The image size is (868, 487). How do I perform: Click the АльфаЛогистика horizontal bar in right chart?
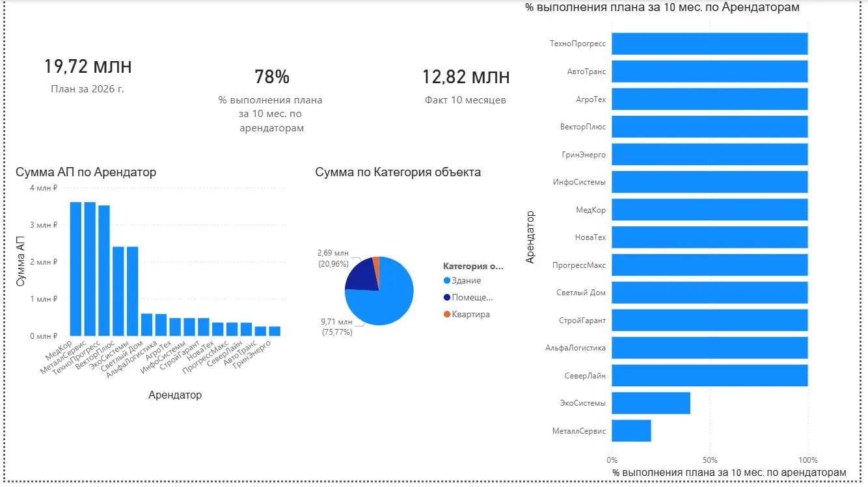pyautogui.click(x=710, y=348)
